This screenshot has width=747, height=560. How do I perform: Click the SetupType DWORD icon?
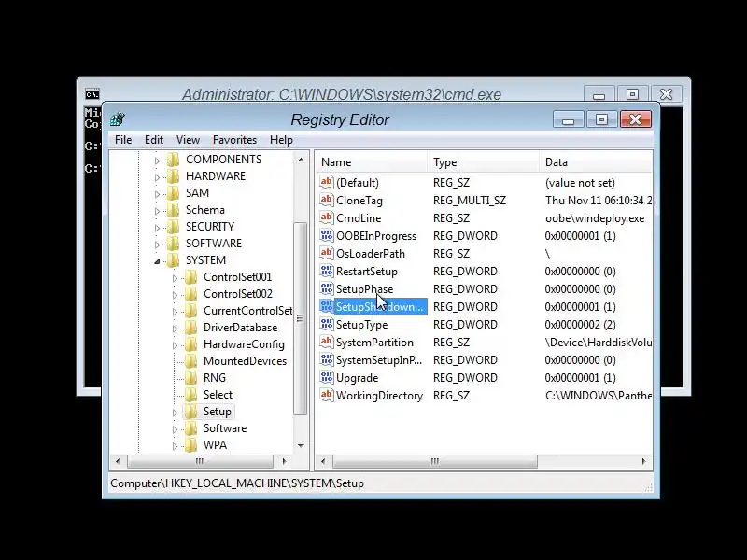coord(326,324)
